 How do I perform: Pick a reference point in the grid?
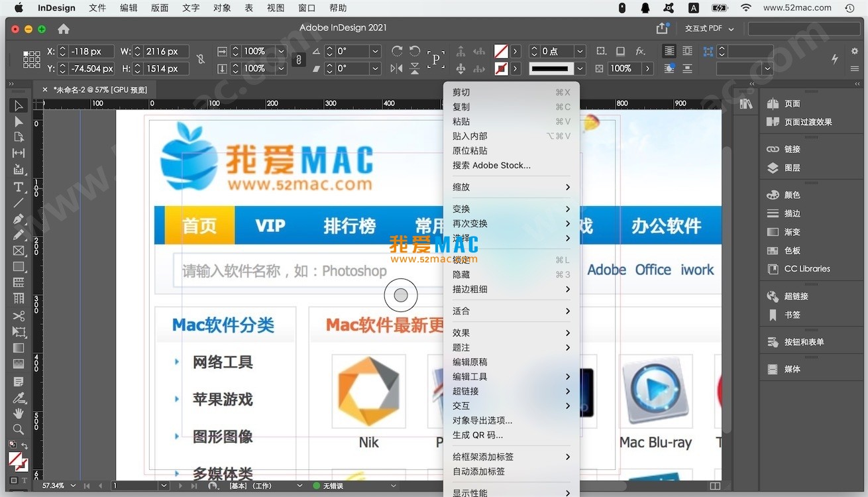click(x=32, y=60)
